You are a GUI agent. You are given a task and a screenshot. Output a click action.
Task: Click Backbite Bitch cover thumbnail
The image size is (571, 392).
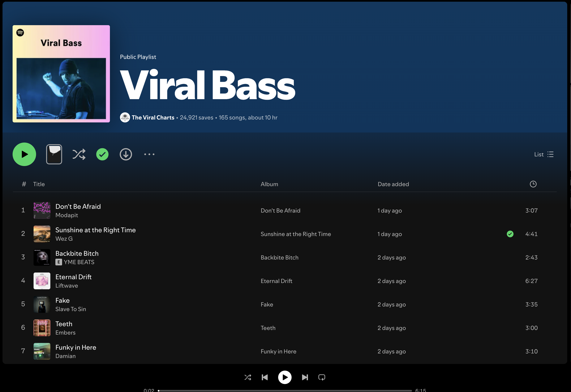click(x=42, y=257)
